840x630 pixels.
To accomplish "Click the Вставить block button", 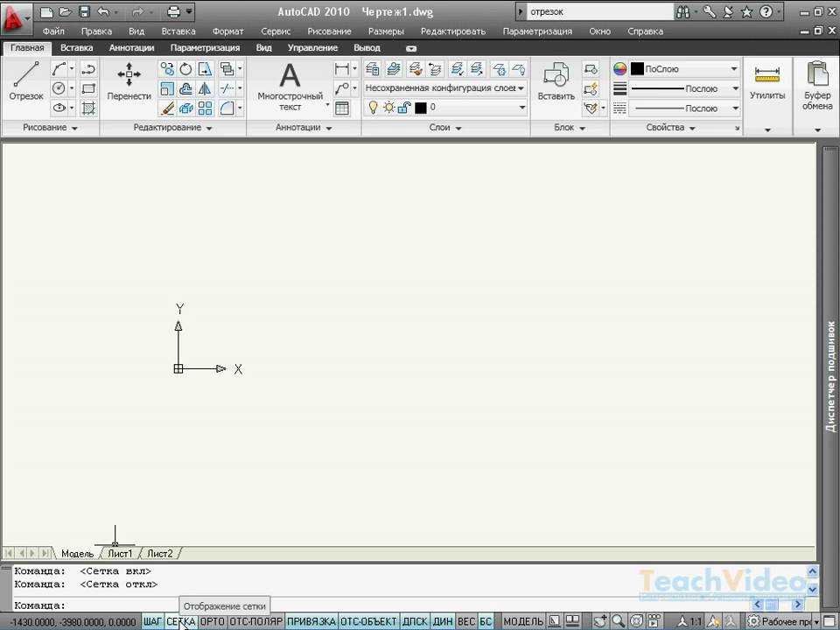I will (x=556, y=81).
